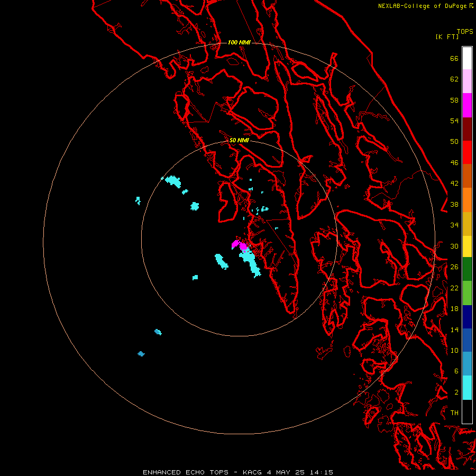Click the NEXLAB-College of DuPage credit text
Image resolution: width=476 pixels, height=476 pixels.
click(425, 6)
